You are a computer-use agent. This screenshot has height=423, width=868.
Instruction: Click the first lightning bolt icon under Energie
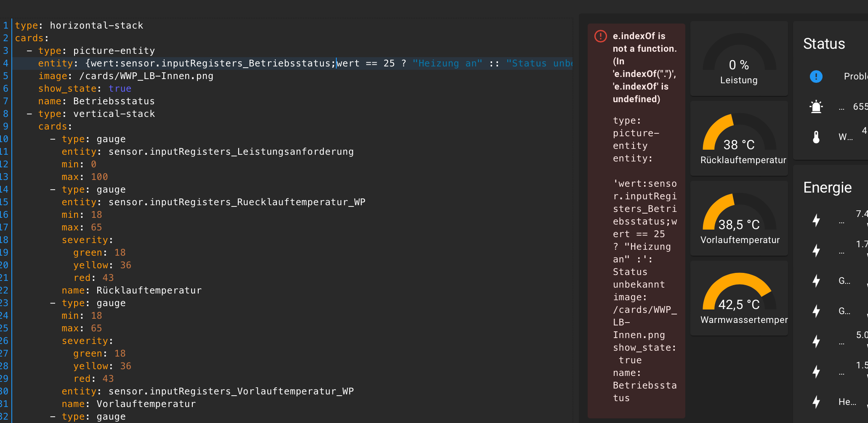816,220
